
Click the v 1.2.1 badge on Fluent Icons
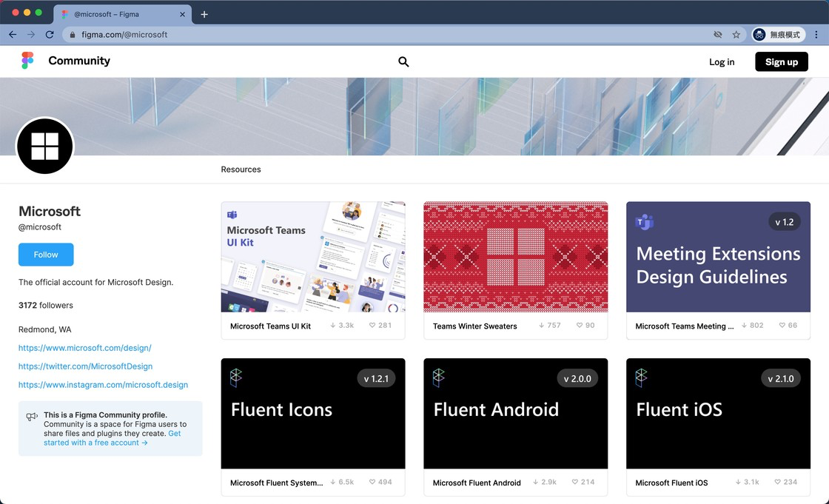tap(376, 379)
